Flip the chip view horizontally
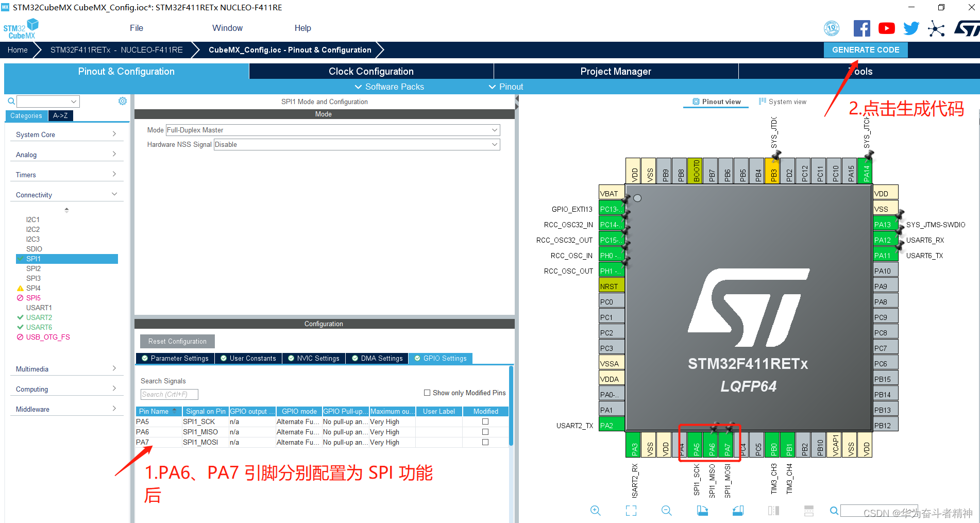Viewport: 980px width, 523px height. pyautogui.click(x=773, y=511)
